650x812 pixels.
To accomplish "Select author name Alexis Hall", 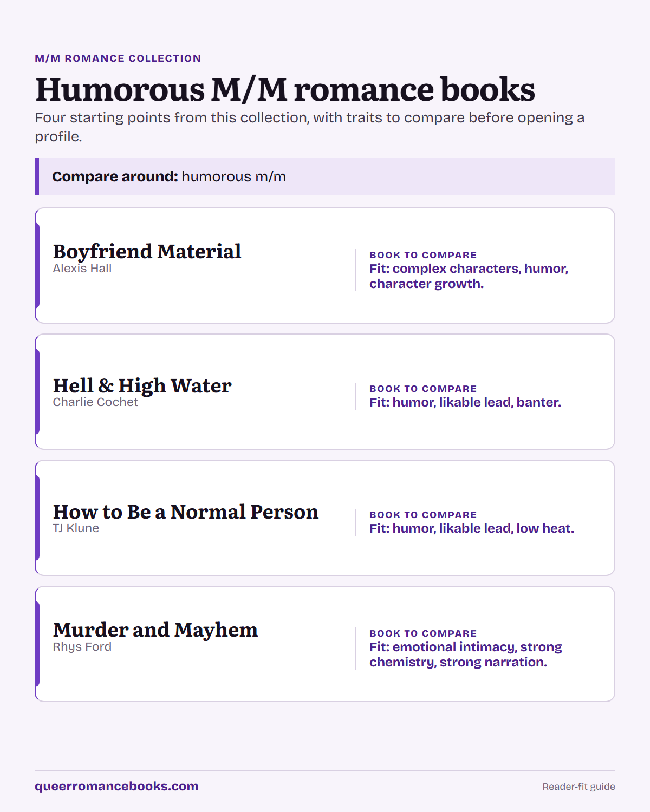I will 82,269.
